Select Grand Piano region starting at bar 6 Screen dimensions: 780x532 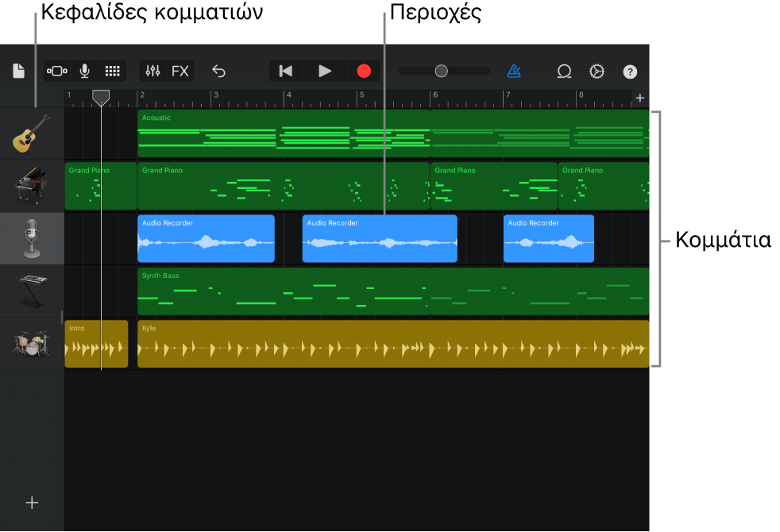tap(494, 186)
